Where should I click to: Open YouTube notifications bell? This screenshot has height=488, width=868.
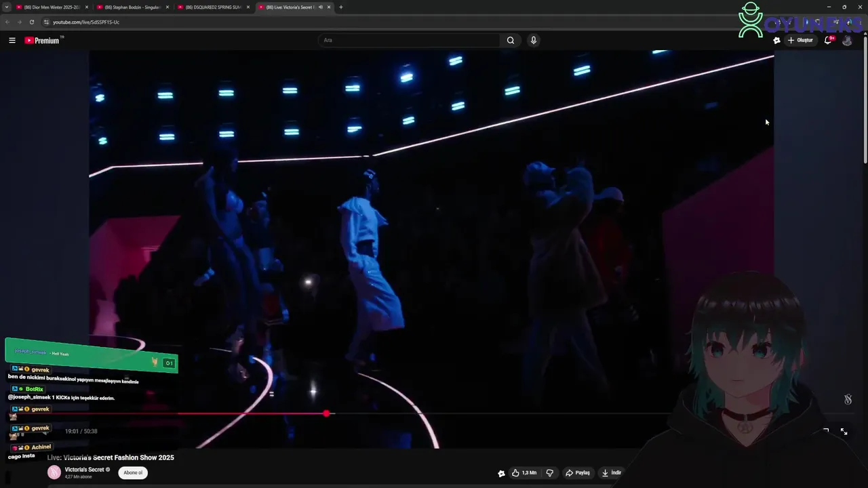[828, 41]
